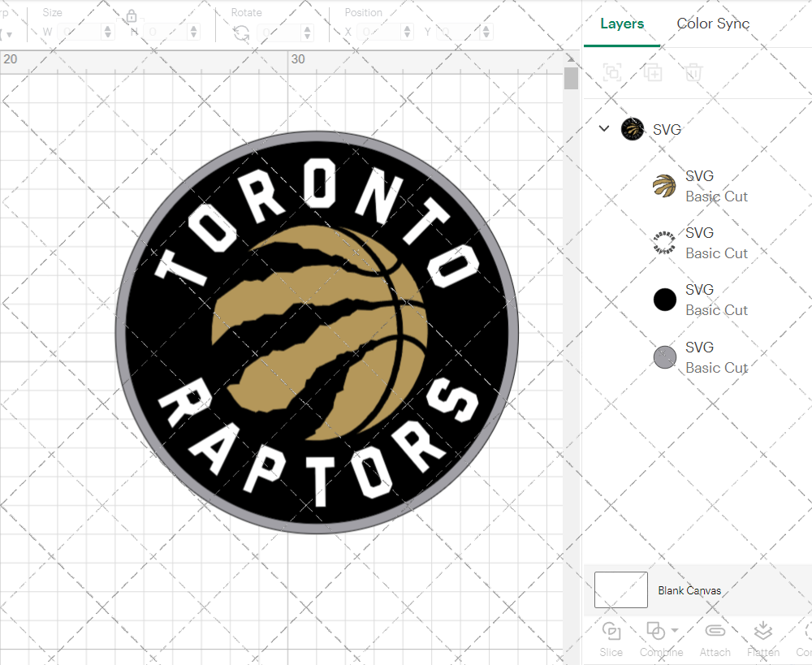Click the Delete trash icon in Layers
Viewport: 812px width, 665px height.
pyautogui.click(x=693, y=73)
